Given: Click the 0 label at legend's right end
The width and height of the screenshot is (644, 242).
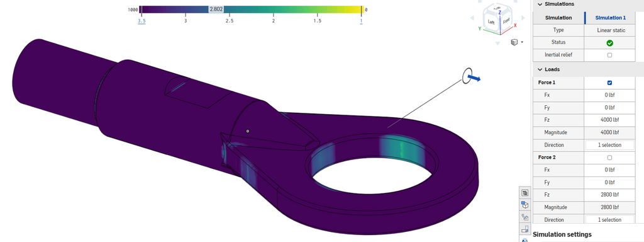Looking at the screenshot, I should tap(366, 9).
